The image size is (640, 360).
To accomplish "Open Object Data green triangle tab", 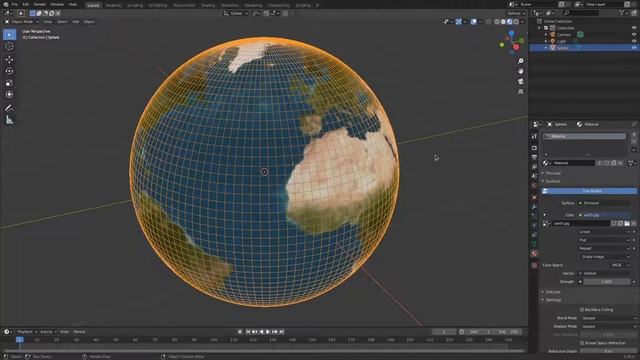I will 534,244.
